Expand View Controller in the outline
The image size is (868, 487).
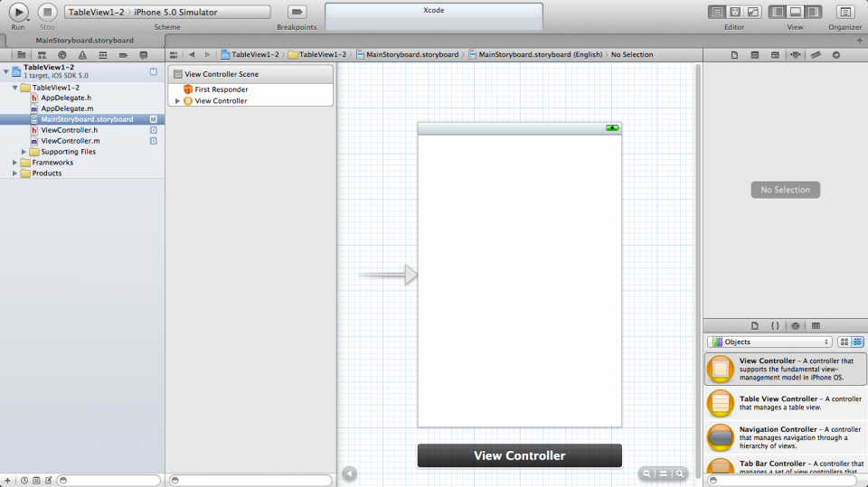click(x=178, y=100)
